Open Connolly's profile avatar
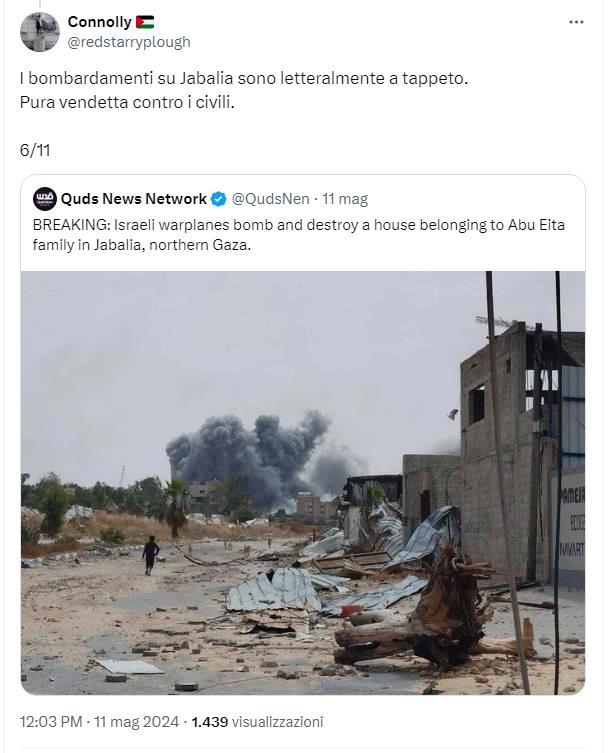 [40, 32]
